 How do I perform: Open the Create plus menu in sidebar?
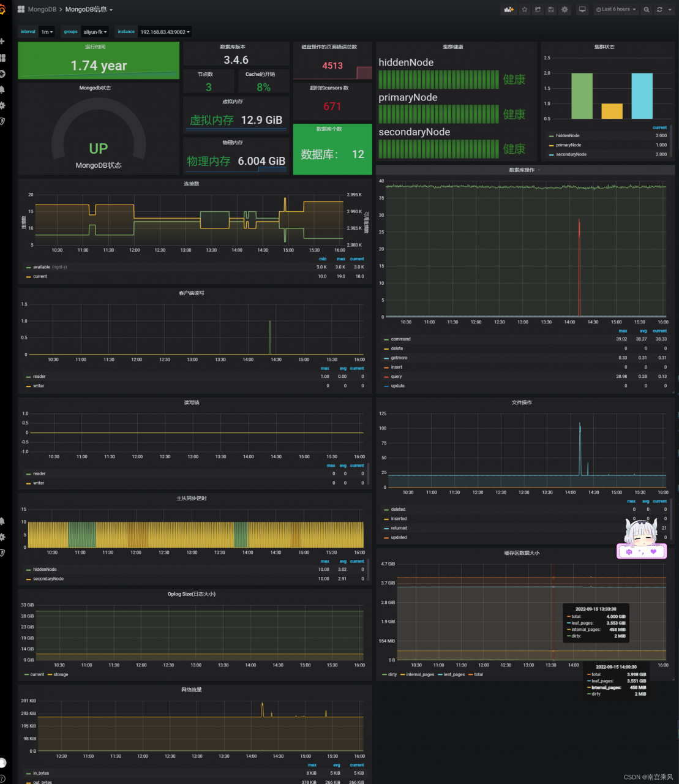pyautogui.click(x=2, y=41)
